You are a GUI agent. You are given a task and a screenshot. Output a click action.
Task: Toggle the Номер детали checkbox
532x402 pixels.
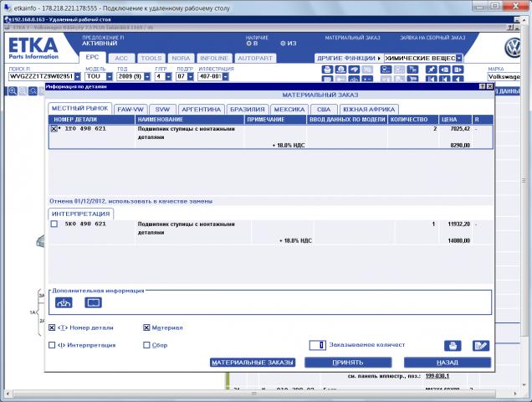(52, 327)
